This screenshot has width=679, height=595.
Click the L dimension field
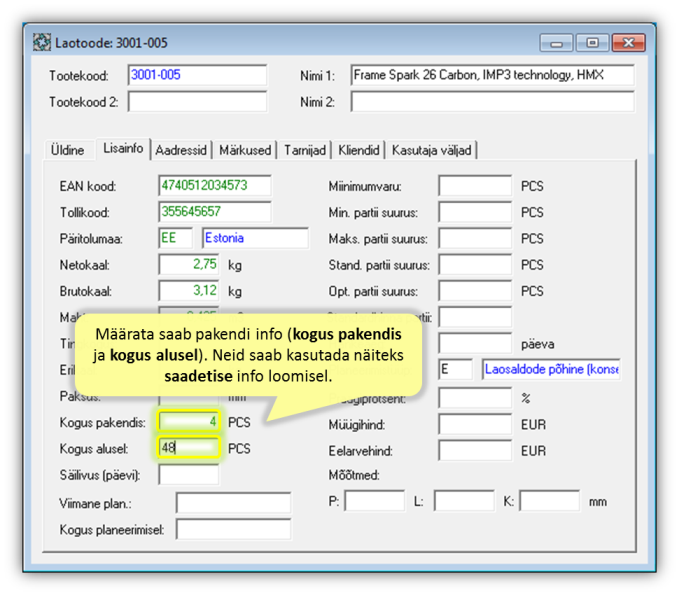(x=464, y=501)
